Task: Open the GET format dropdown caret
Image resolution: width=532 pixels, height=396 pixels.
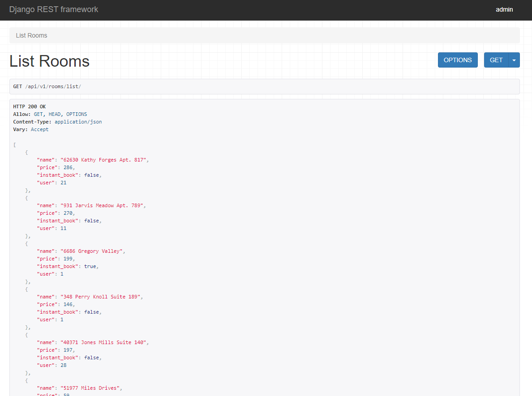Action: coord(514,60)
